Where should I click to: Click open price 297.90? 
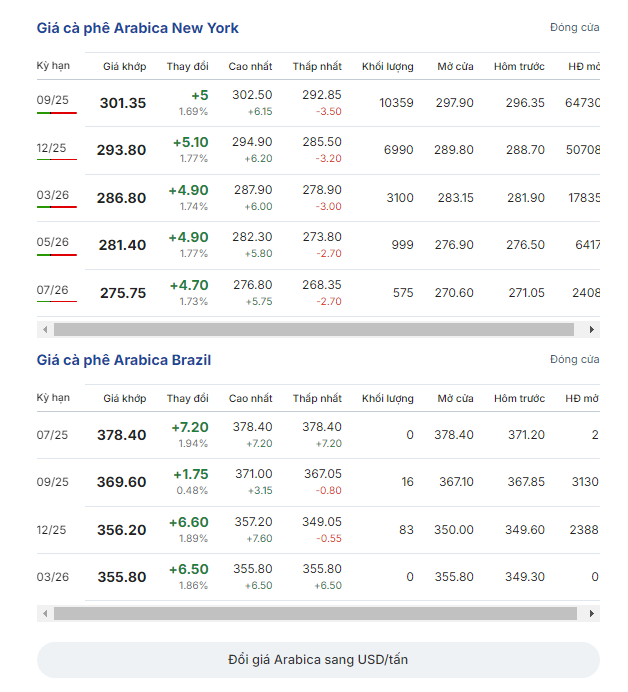[x=455, y=103]
